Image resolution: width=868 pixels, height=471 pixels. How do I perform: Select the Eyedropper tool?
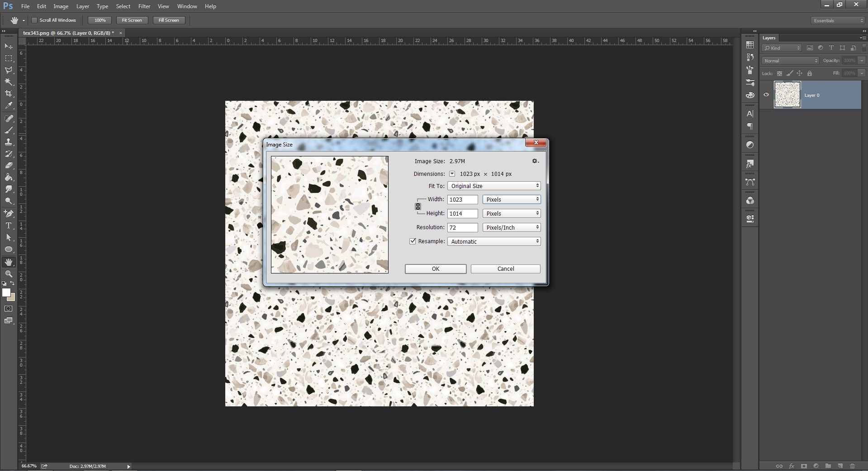tap(9, 105)
